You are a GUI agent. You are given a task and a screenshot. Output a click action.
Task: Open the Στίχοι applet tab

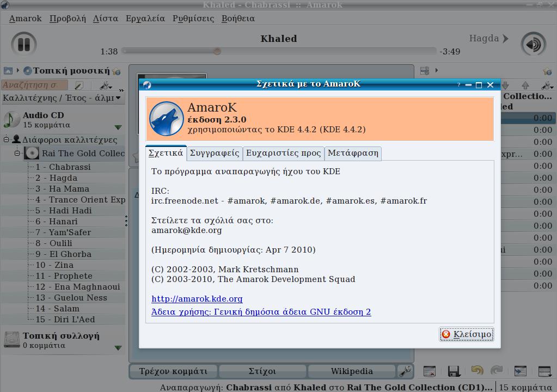pyautogui.click(x=262, y=371)
